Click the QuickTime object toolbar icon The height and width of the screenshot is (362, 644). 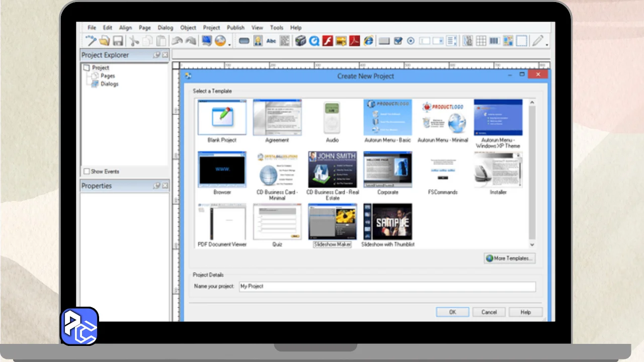[x=314, y=41]
